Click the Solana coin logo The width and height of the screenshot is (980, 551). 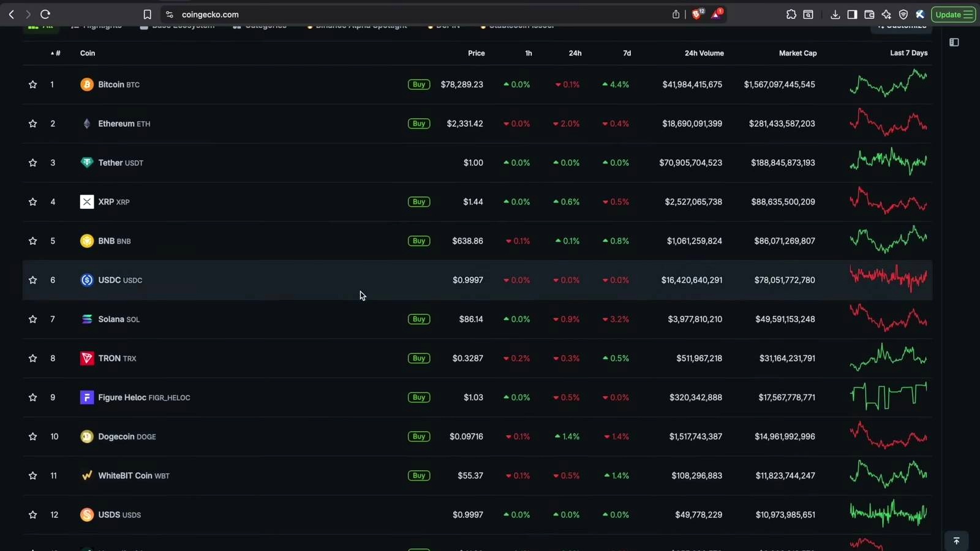[87, 320]
